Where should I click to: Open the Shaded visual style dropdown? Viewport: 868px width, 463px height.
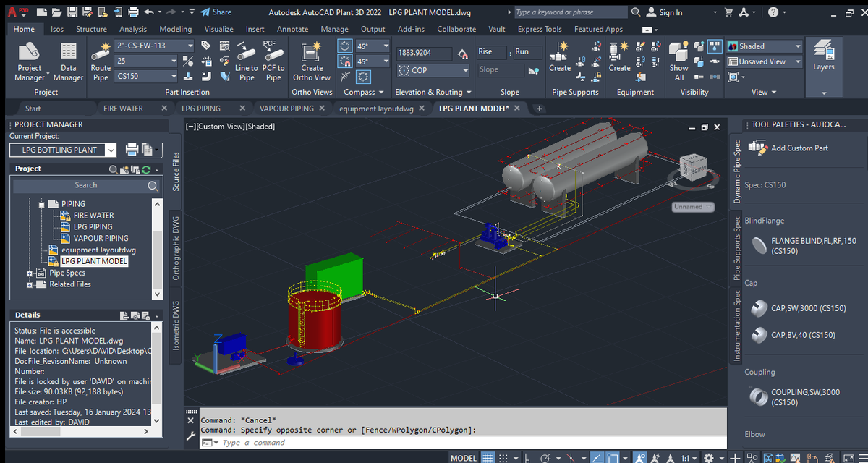764,46
